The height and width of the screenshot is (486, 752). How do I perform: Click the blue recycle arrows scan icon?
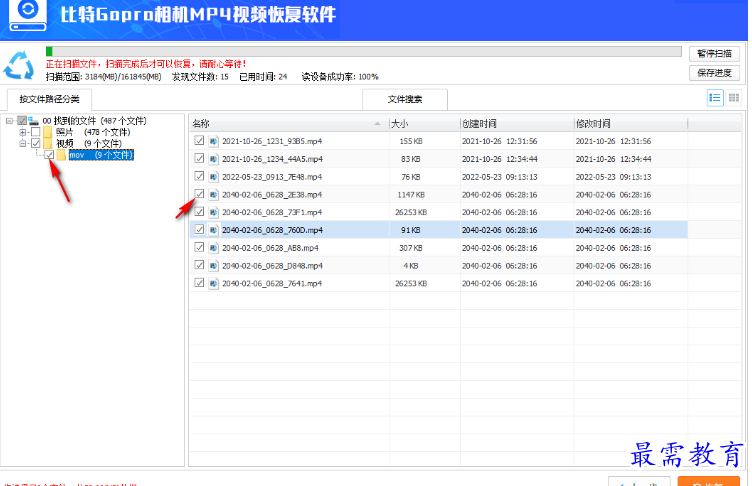click(x=19, y=66)
